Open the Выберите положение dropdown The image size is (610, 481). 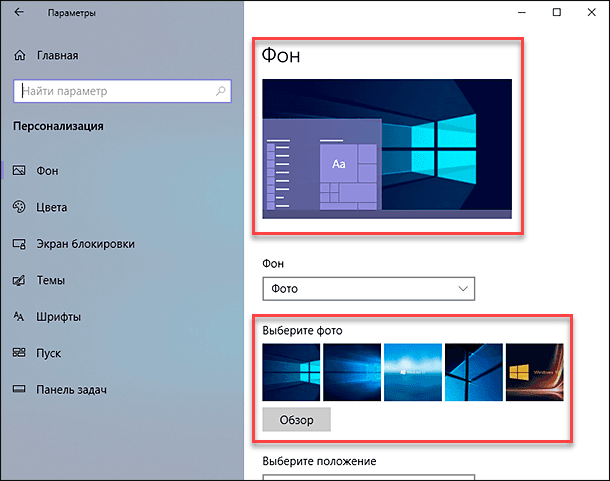coord(368,477)
